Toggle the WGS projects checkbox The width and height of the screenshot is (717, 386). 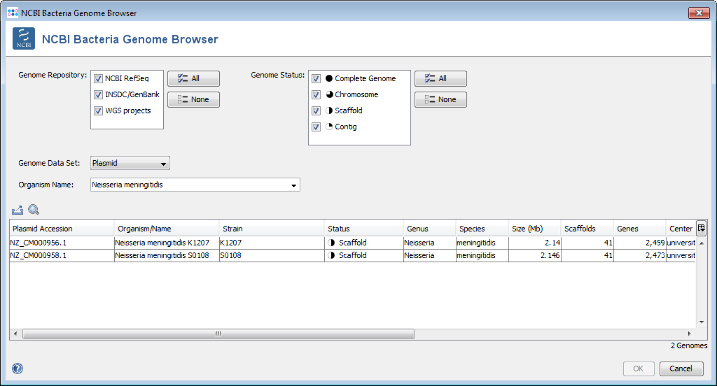[x=98, y=111]
